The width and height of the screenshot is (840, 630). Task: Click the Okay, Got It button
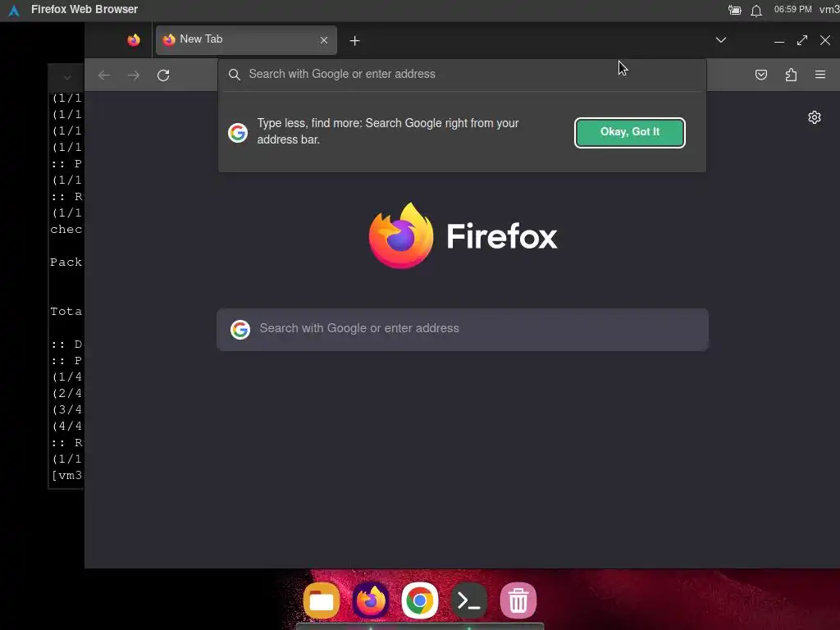coord(629,132)
